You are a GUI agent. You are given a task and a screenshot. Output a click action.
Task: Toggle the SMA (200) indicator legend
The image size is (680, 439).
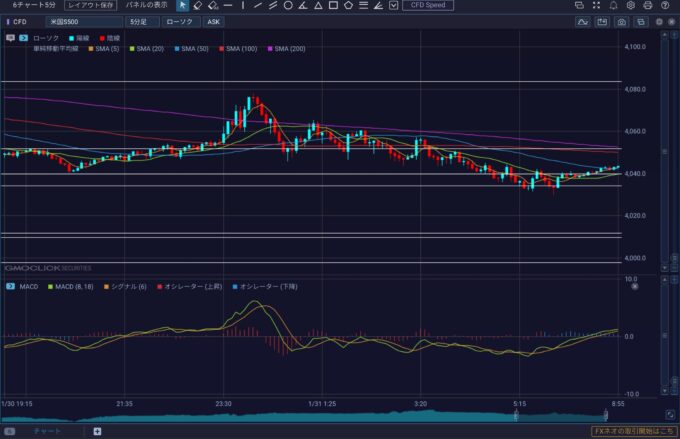click(286, 48)
